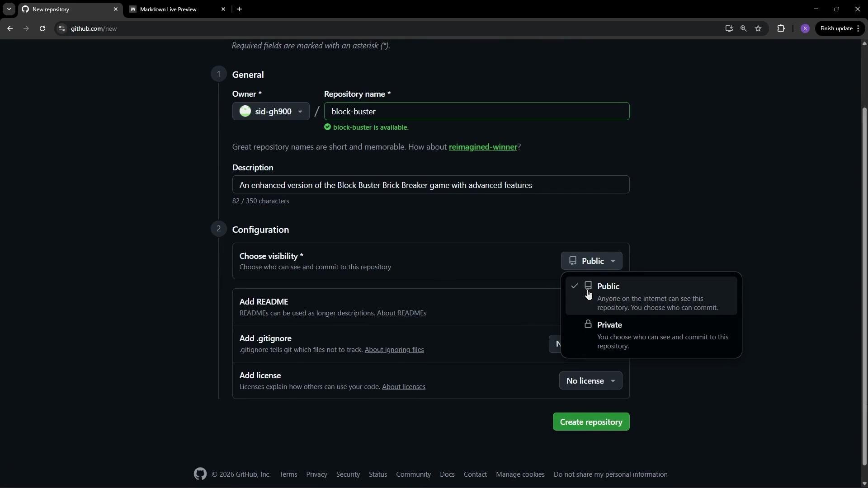Close the New repository tab

[x=116, y=9]
